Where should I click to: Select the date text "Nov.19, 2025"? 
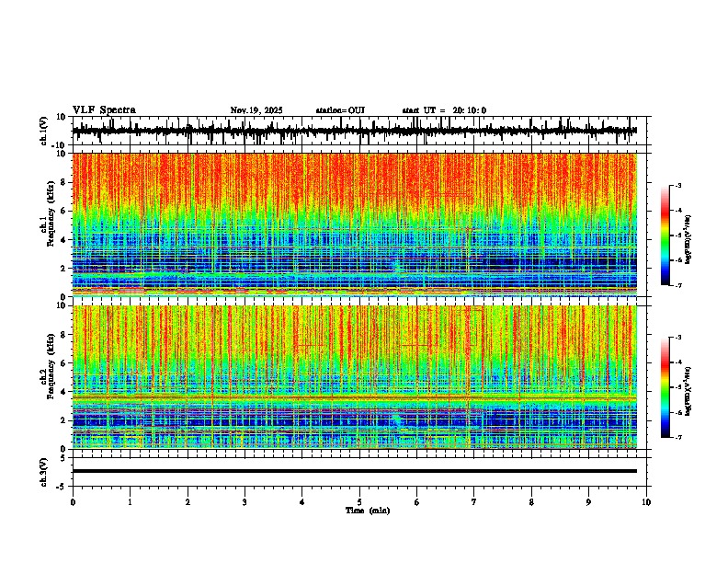(x=256, y=110)
